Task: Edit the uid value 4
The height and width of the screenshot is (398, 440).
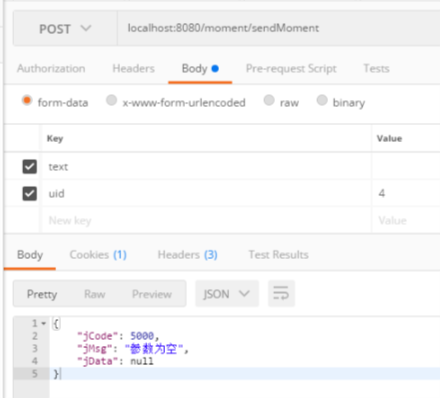Action: pos(406,193)
